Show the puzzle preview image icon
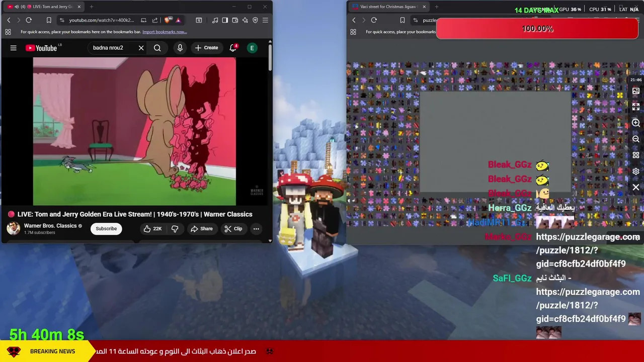The width and height of the screenshot is (644, 362). pyautogui.click(x=636, y=91)
